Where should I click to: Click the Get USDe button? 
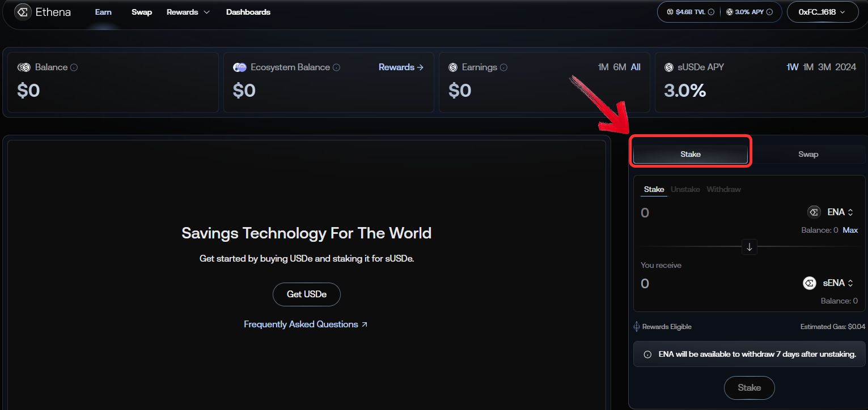pyautogui.click(x=307, y=294)
